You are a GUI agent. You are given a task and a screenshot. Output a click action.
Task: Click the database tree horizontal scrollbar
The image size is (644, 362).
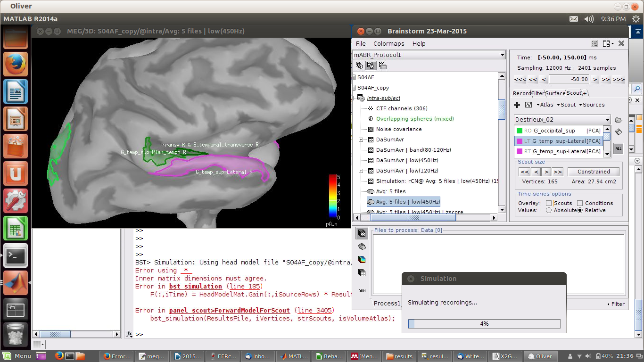pyautogui.click(x=413, y=218)
